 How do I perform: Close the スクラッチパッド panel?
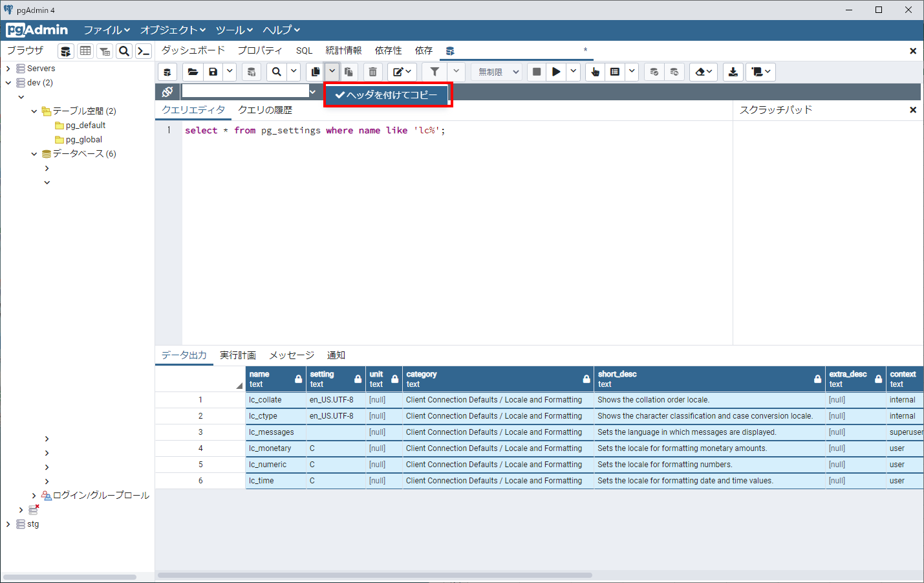[912, 110]
